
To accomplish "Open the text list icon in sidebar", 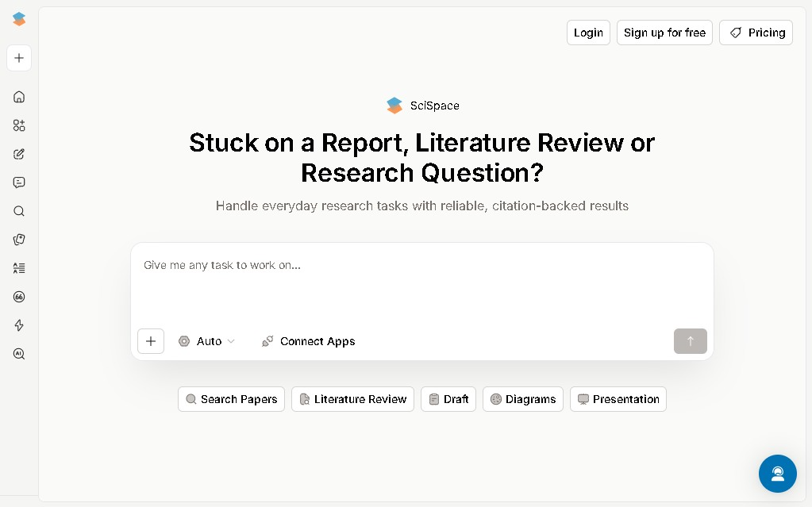I will (19, 268).
